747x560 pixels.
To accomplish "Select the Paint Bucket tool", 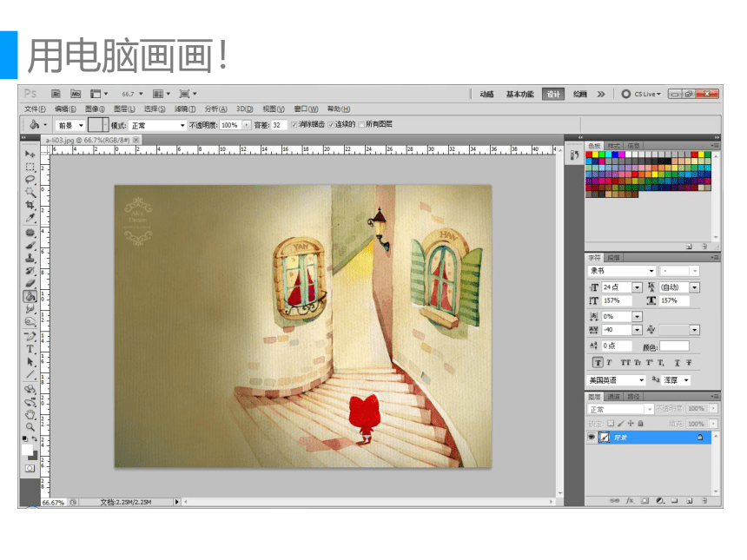I will coord(30,296).
